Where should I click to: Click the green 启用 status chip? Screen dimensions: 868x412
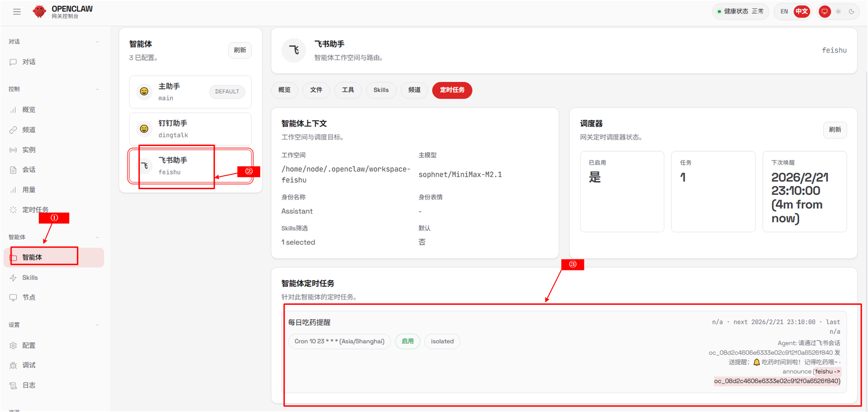408,341
